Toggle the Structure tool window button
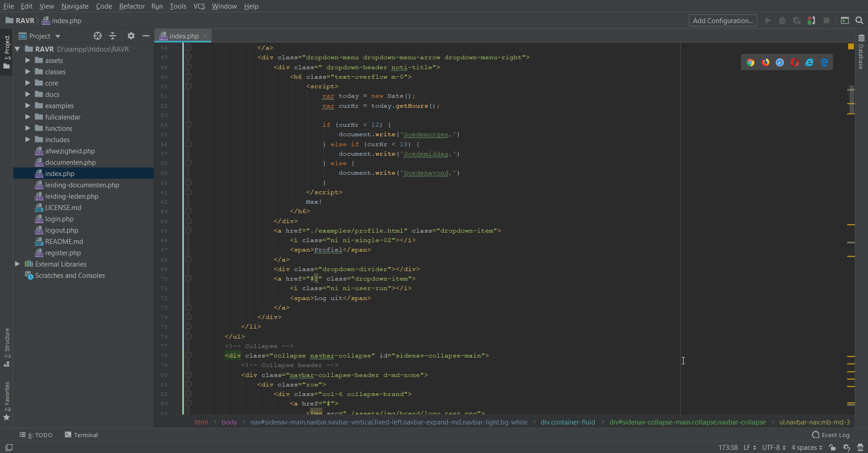 [7, 347]
